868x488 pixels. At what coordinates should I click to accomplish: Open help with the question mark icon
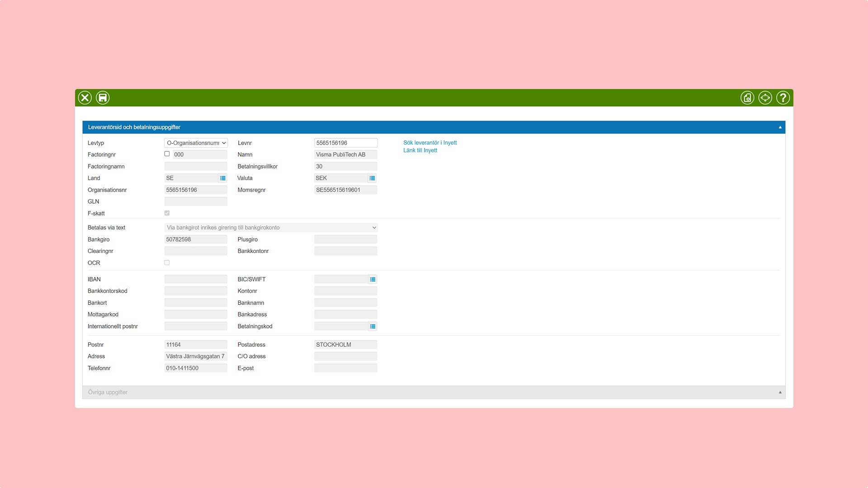[x=783, y=98]
